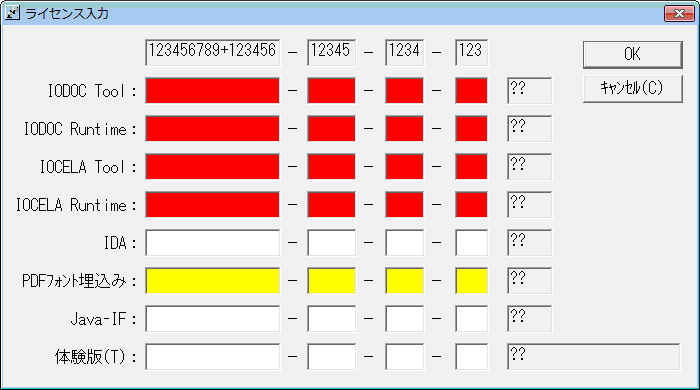Click the wide 体験版(T) ?? status box
Image resolution: width=700 pixels, height=390 pixels.
click(x=593, y=357)
